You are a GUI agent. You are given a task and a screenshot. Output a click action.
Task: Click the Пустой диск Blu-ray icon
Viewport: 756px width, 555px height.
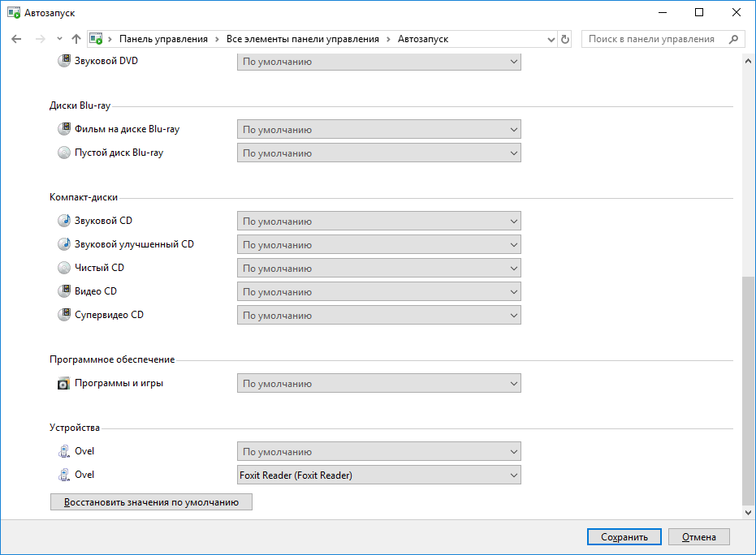[64, 153]
